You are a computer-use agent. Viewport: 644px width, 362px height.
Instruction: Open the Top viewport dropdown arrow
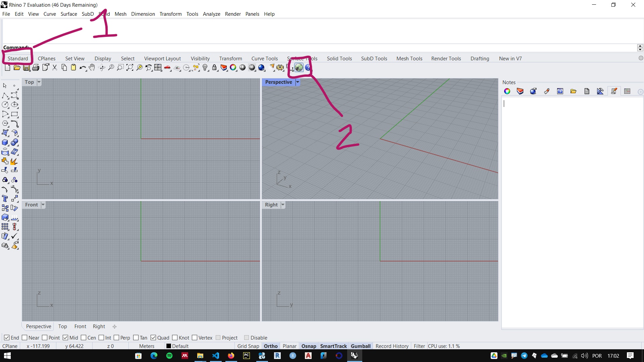[x=39, y=82]
